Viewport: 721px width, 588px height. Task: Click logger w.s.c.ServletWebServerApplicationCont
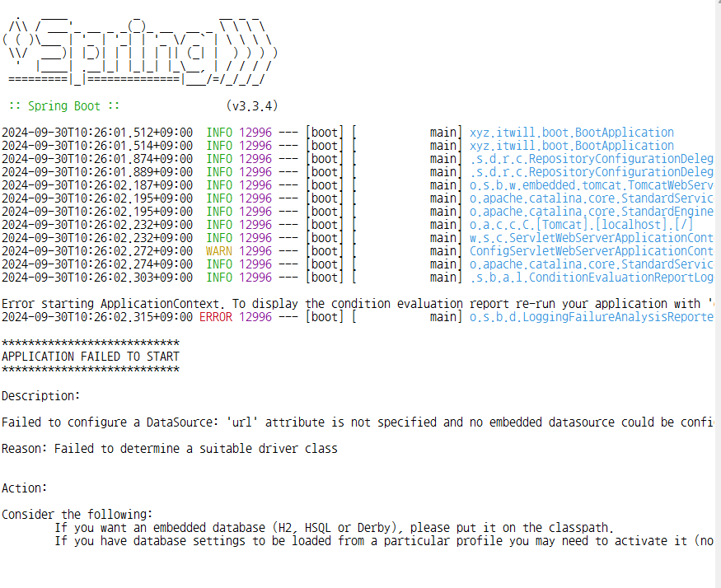pyautogui.click(x=592, y=238)
